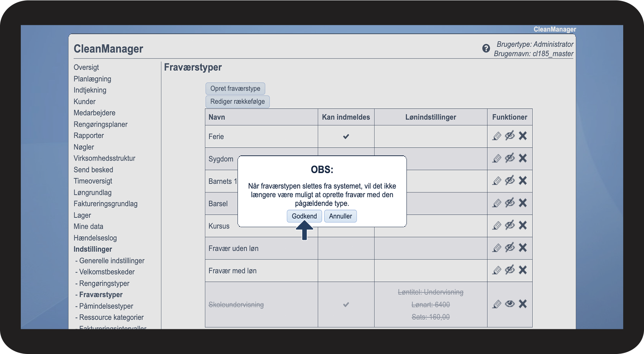Click Rediger rækkefølge button
This screenshot has width=644, height=354.
[x=238, y=102]
